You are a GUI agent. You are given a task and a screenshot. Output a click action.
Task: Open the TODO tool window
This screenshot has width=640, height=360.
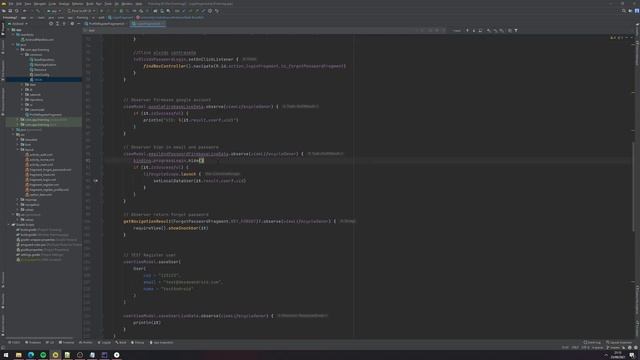[x=14, y=342]
